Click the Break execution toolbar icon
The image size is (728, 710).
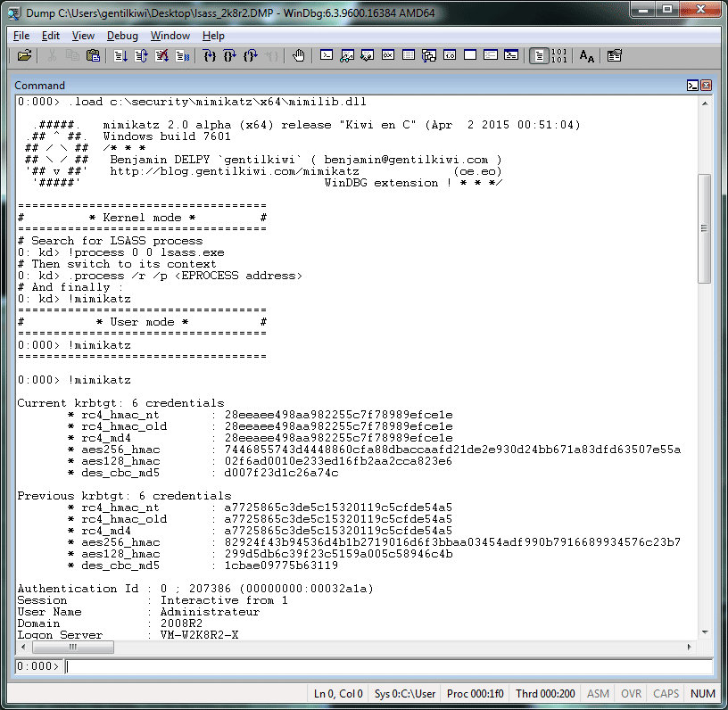coord(182,55)
